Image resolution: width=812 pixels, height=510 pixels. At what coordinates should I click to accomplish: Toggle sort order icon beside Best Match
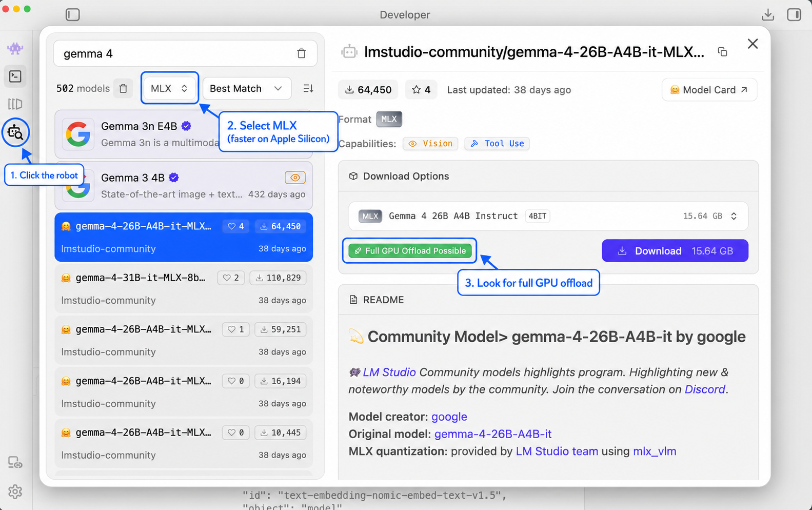click(x=308, y=89)
